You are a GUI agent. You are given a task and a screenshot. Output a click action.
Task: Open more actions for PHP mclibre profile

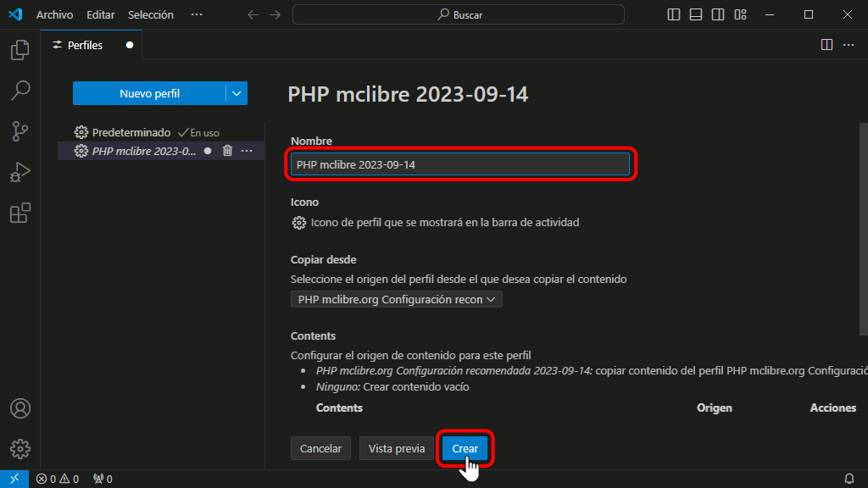[x=247, y=151]
